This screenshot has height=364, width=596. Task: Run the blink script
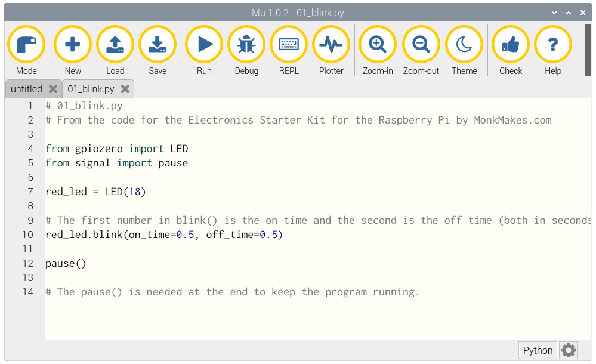(204, 45)
